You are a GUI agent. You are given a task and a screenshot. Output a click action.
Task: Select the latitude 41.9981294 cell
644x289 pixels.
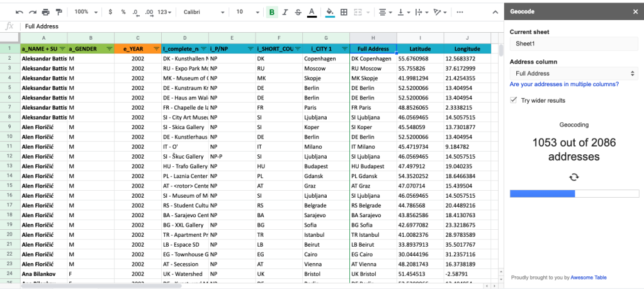(420, 78)
